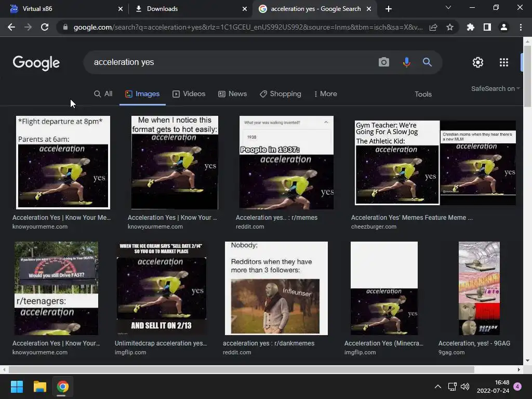Select the Videos search tab
This screenshot has height=399, width=532.
pyautogui.click(x=189, y=94)
